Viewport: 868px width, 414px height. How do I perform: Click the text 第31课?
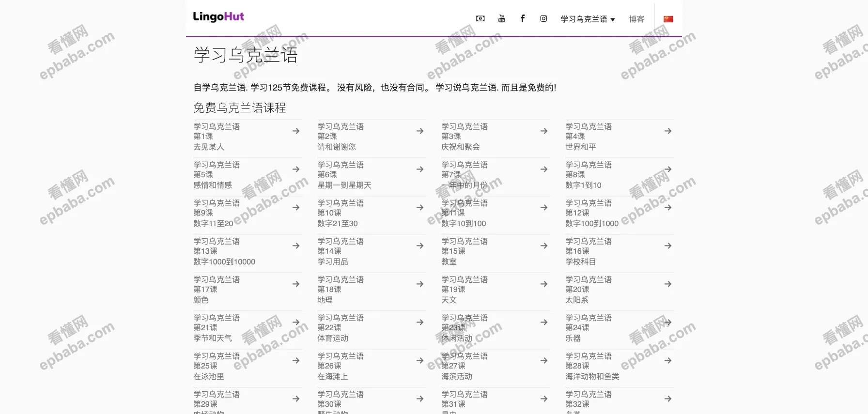[x=453, y=404]
